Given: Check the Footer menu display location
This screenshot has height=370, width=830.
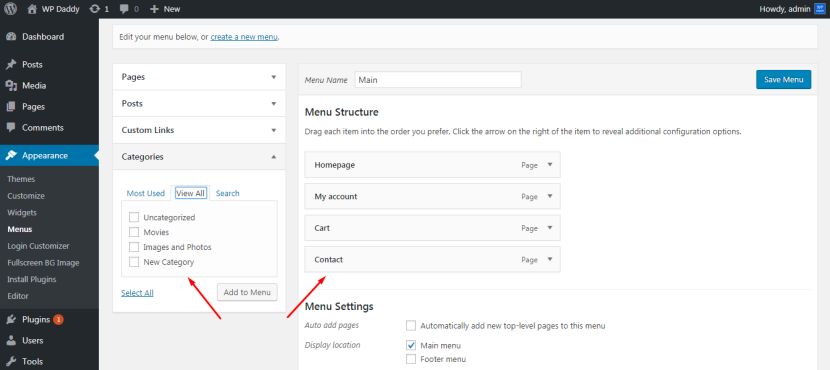Looking at the screenshot, I should [x=411, y=359].
